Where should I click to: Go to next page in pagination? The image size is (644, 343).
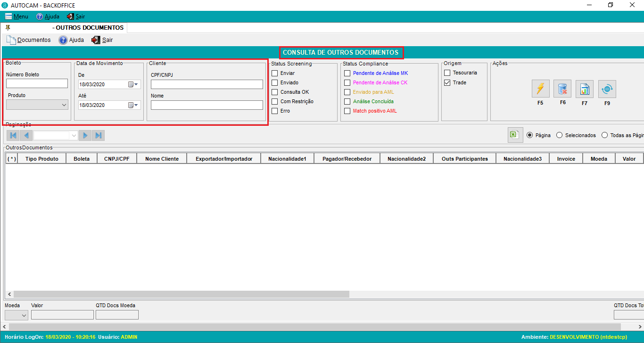(x=85, y=136)
